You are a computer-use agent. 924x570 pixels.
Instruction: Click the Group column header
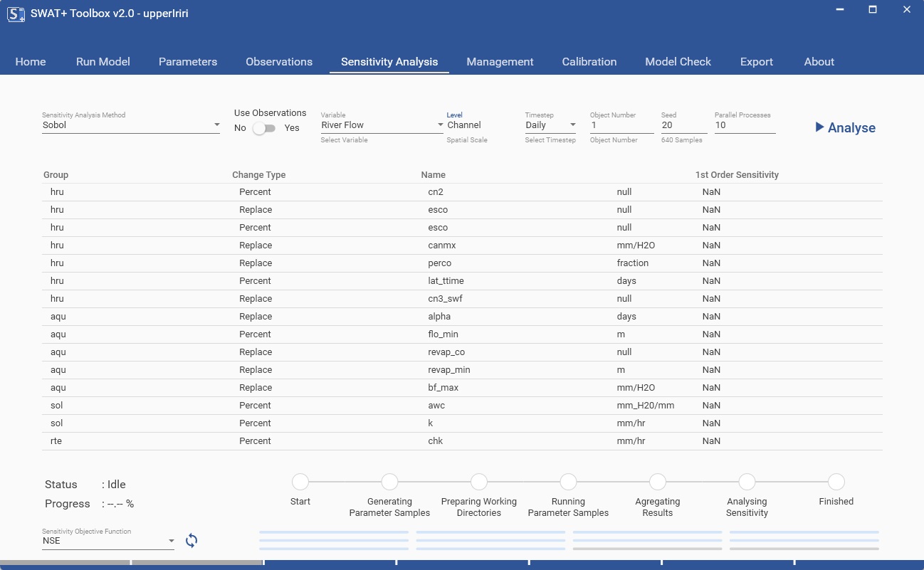point(56,175)
